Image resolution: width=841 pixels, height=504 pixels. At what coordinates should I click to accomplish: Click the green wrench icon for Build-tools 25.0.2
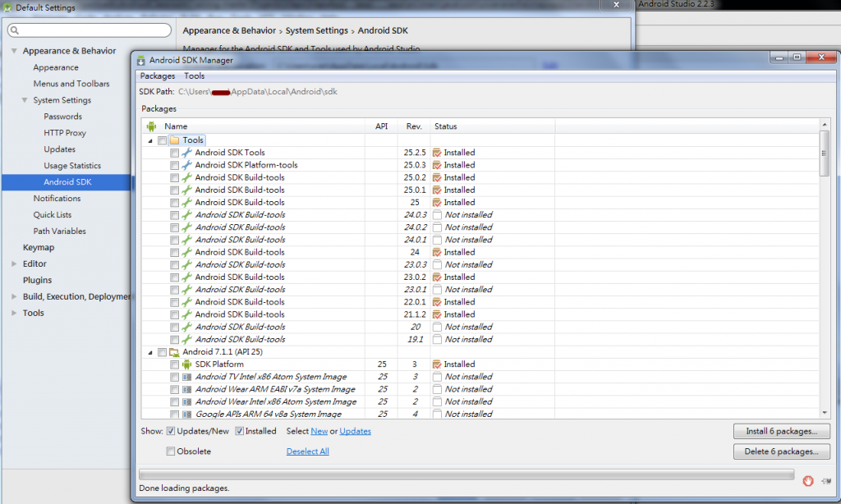186,177
